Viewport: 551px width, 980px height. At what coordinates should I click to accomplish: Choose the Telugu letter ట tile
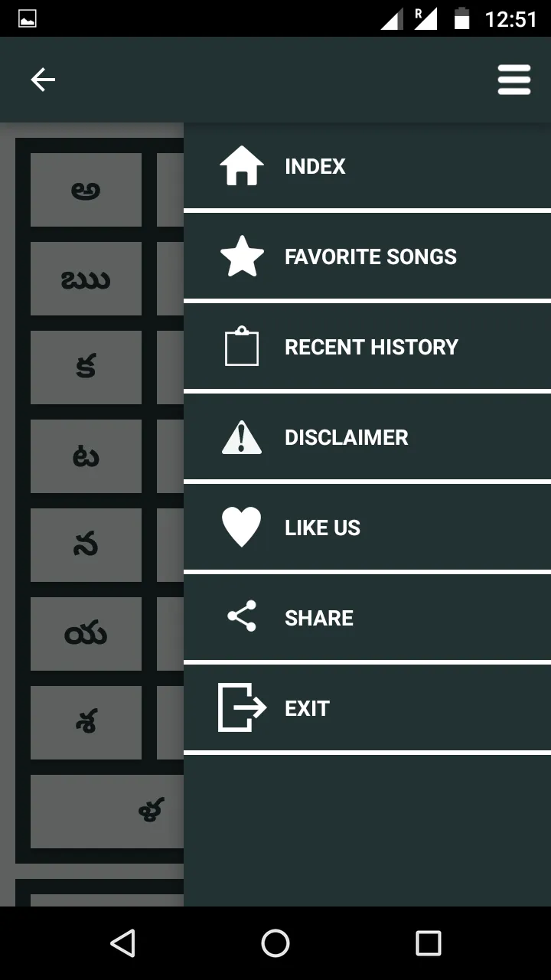[86, 456]
